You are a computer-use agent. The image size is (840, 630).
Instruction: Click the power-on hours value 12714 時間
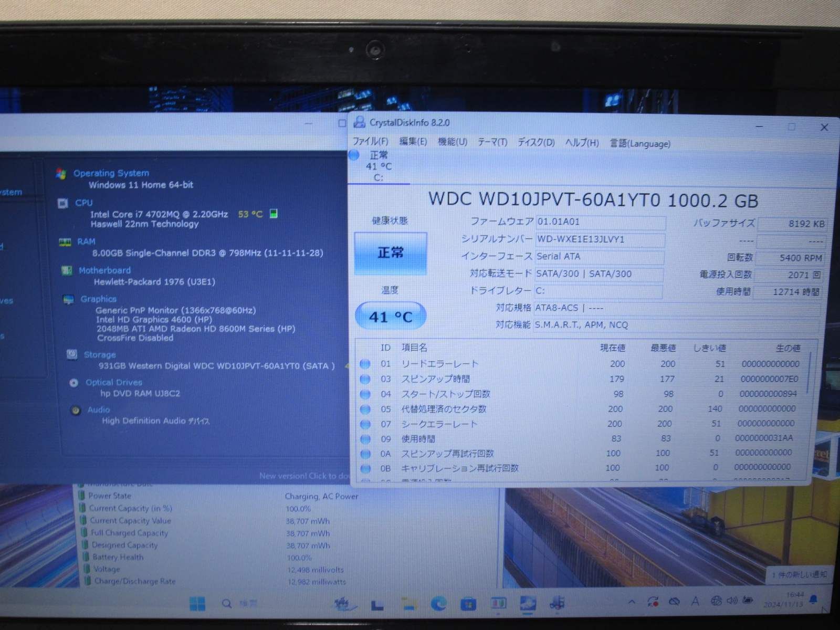coord(787,292)
